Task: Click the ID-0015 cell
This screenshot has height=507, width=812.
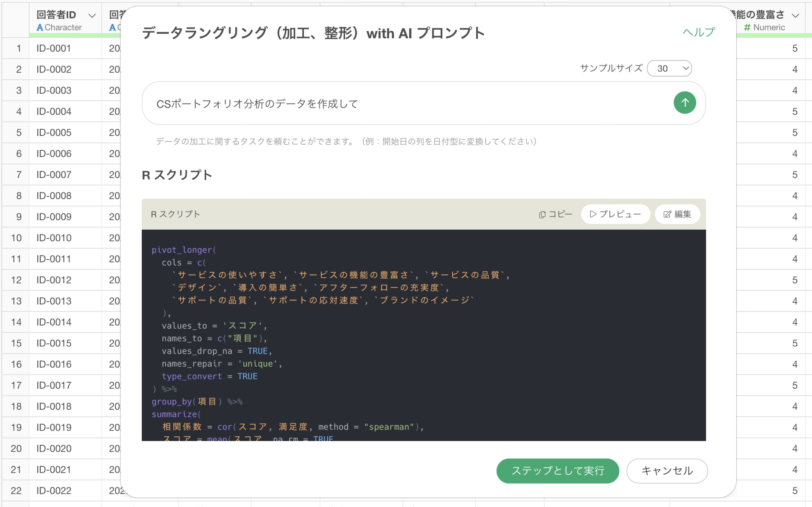Action: click(54, 343)
